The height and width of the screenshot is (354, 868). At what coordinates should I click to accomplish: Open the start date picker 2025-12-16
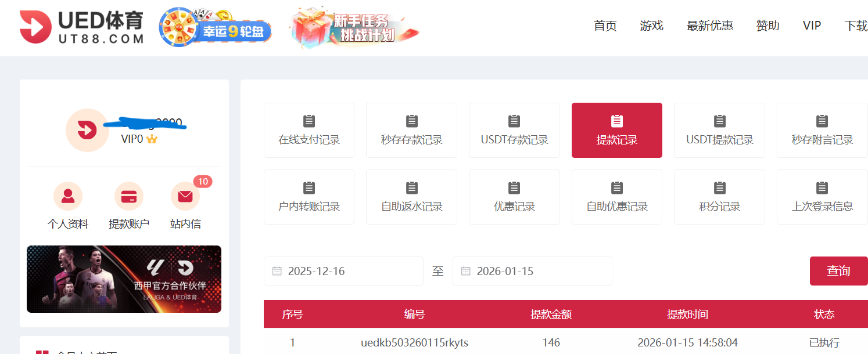point(343,270)
